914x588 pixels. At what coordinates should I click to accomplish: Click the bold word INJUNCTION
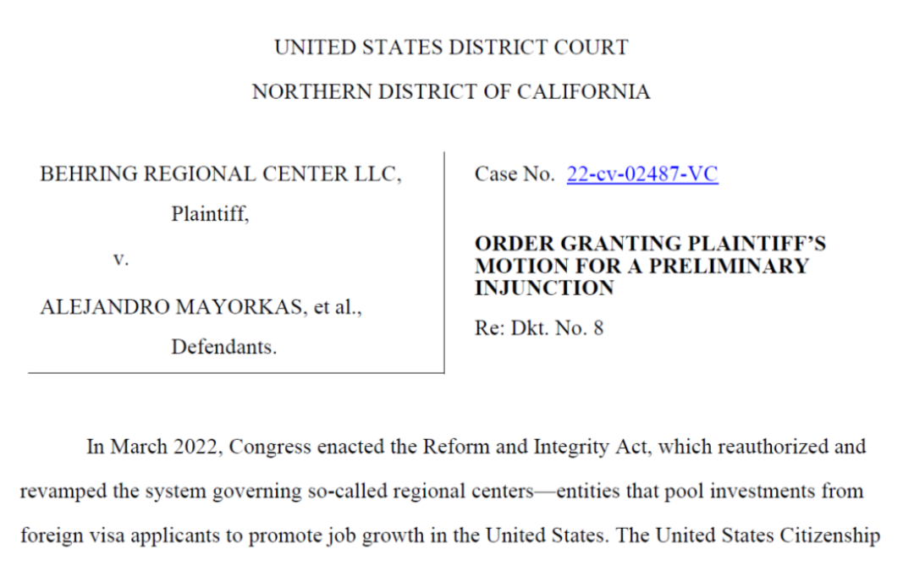tap(544, 288)
